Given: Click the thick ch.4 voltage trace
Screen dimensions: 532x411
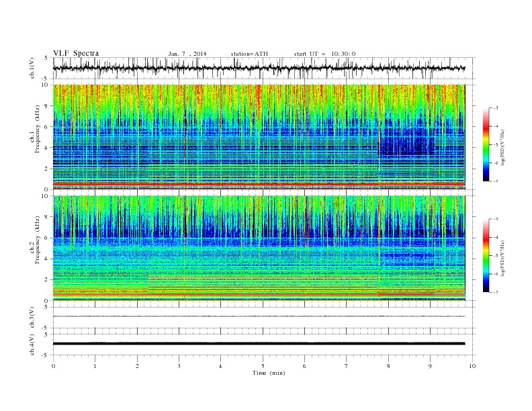Looking at the screenshot, I should coord(259,344).
